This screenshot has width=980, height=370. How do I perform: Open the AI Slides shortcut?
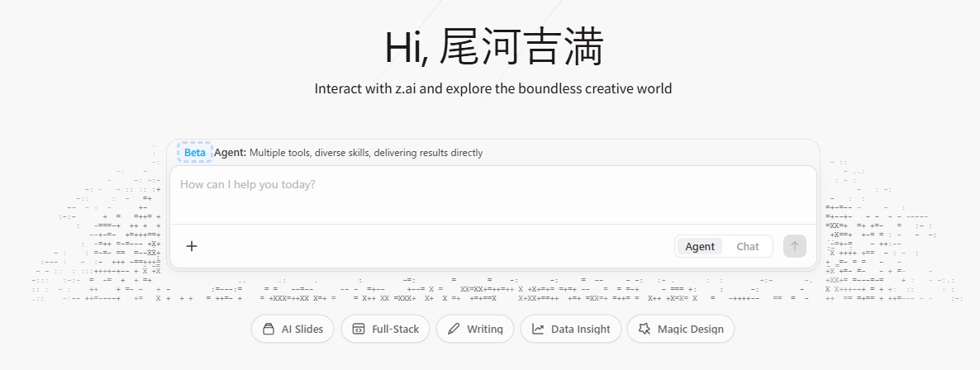(293, 329)
